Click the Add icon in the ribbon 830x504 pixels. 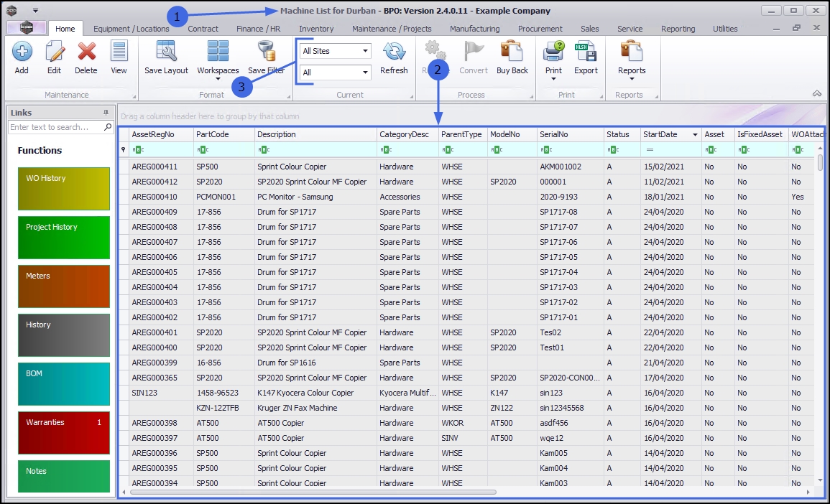pyautogui.click(x=22, y=52)
